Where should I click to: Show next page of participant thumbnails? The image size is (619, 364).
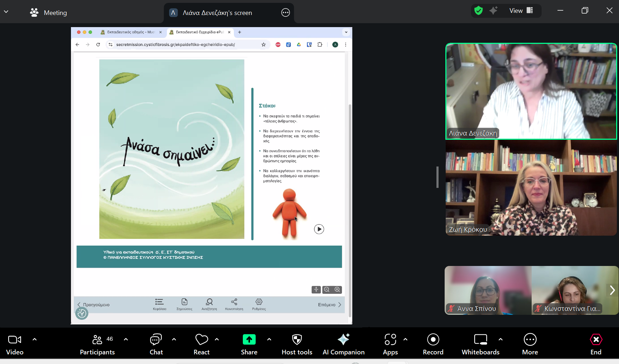[612, 290]
